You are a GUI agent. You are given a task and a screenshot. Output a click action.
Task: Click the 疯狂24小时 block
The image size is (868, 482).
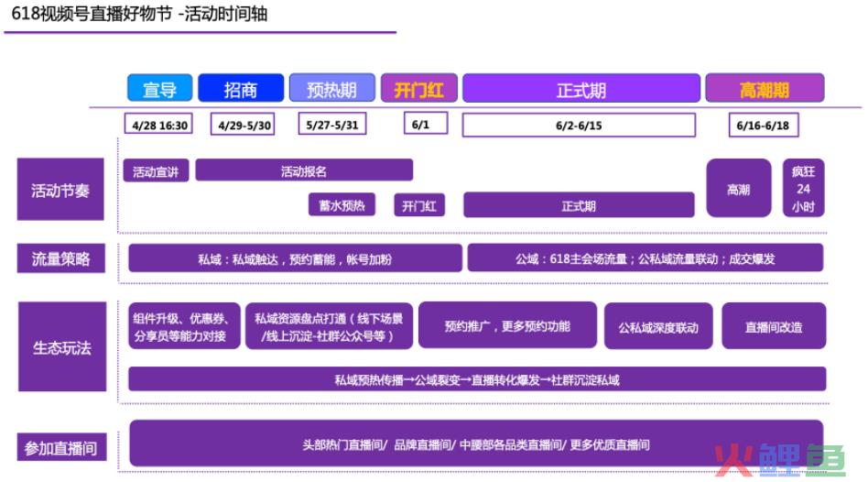click(x=803, y=189)
